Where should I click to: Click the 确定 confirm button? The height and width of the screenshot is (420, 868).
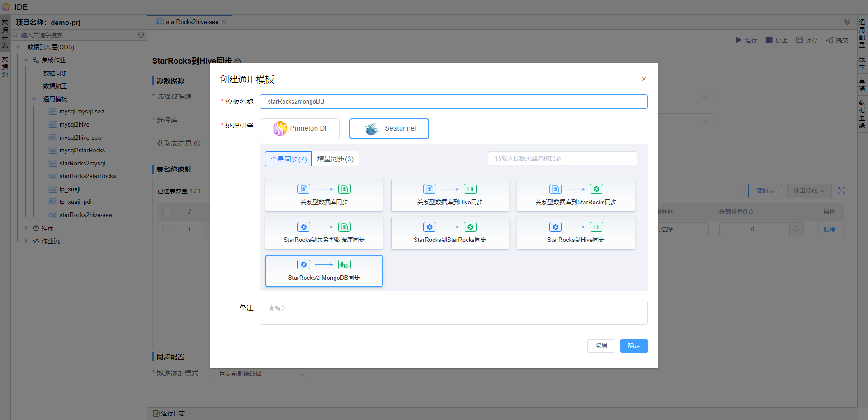(x=633, y=346)
